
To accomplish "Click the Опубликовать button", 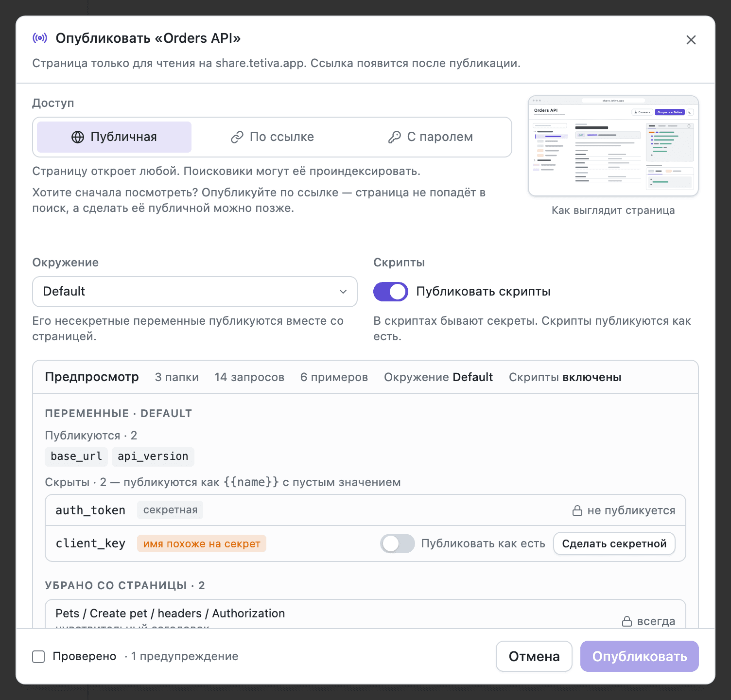I will 640,656.
